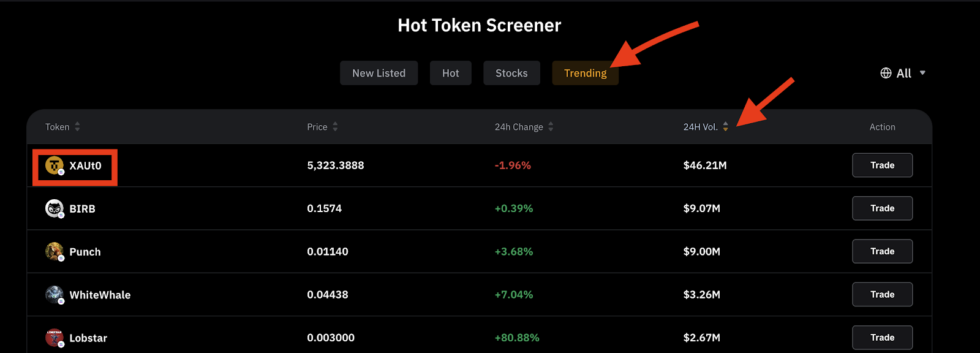Expand the All region dropdown arrow
Image resolution: width=980 pixels, height=353 pixels.
coord(922,73)
